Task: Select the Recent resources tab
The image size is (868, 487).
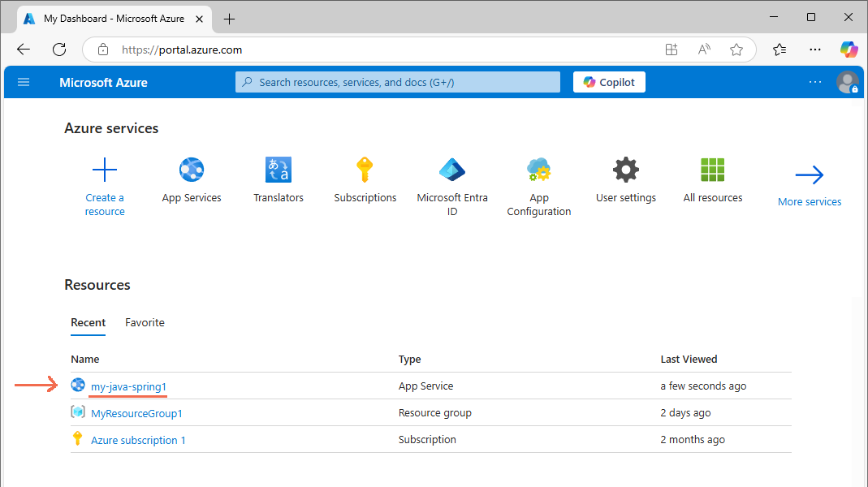Action: 88,322
